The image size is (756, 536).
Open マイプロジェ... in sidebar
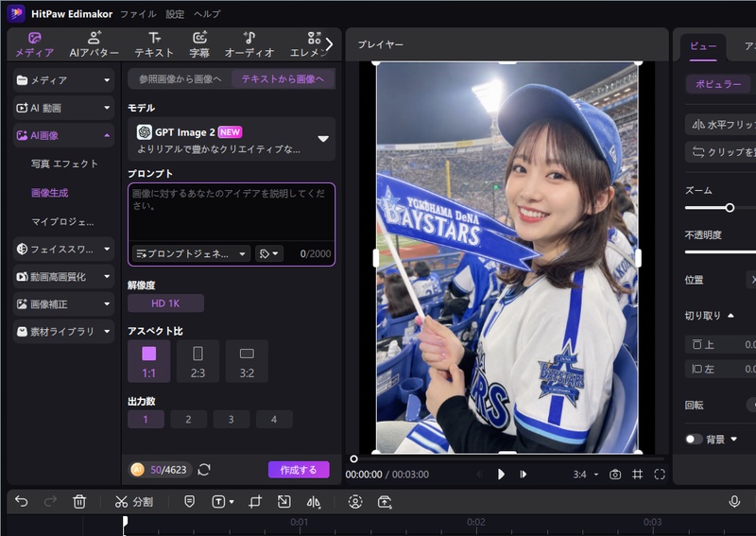62,221
